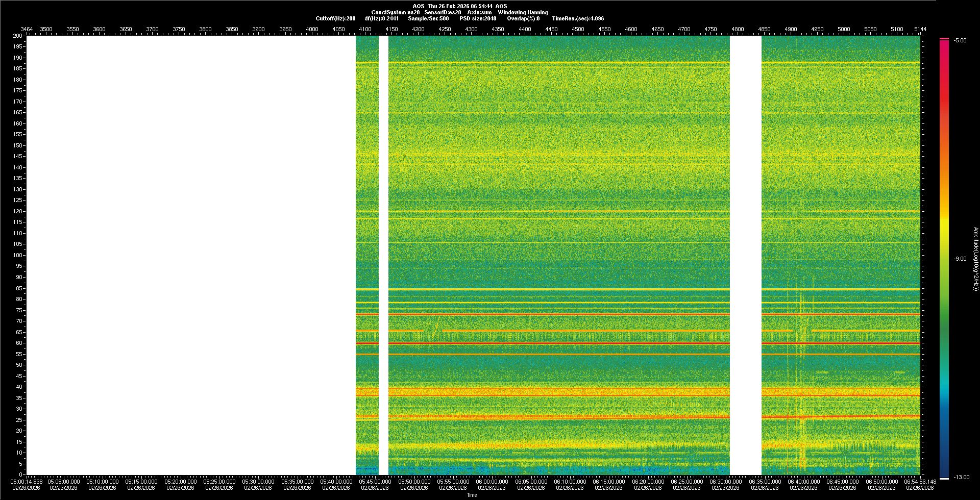Viewport: 980px width, 500px height.
Task: Click the Cutoff(Hz):200 header text
Action: click(x=335, y=18)
